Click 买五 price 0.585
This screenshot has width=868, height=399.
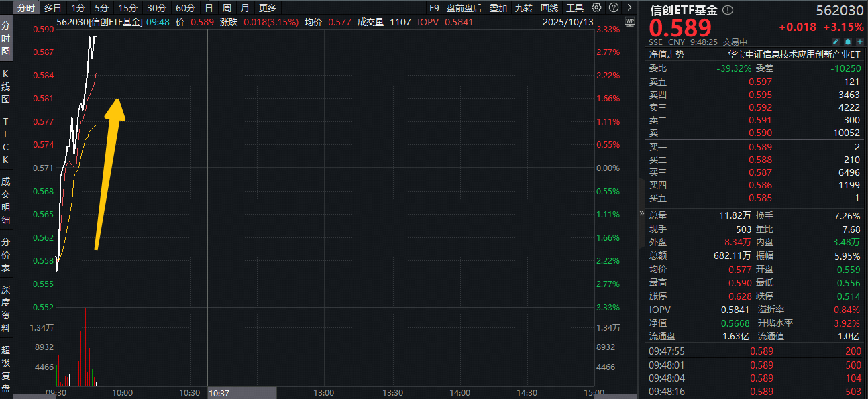click(760, 198)
